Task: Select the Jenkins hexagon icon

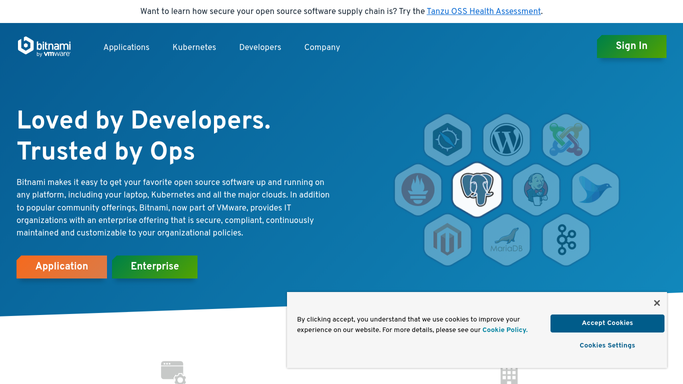Action: (536, 190)
